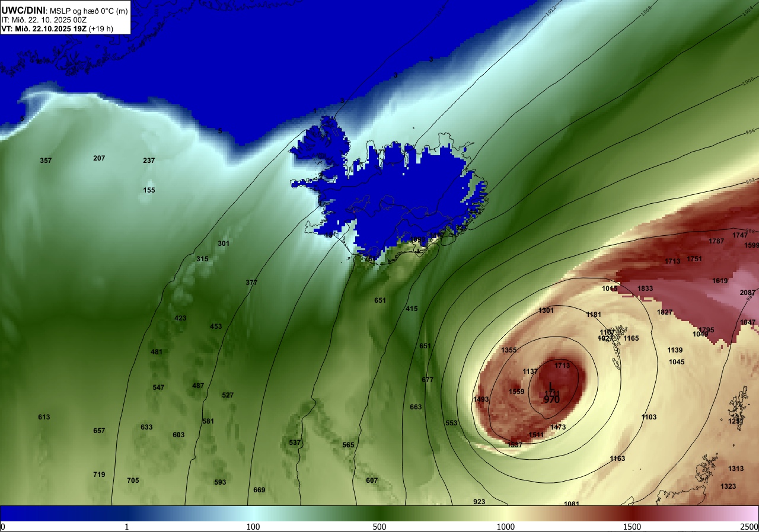This screenshot has width=759, height=532.
Task: Click the 1355 height value
Action: coord(509,350)
